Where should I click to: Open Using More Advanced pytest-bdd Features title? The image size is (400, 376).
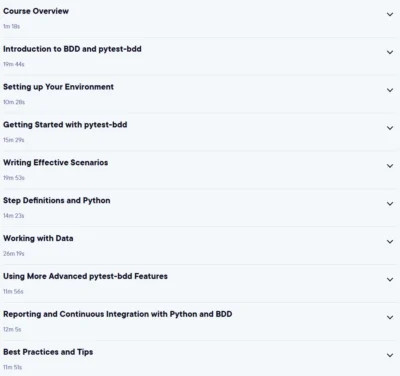click(85, 276)
